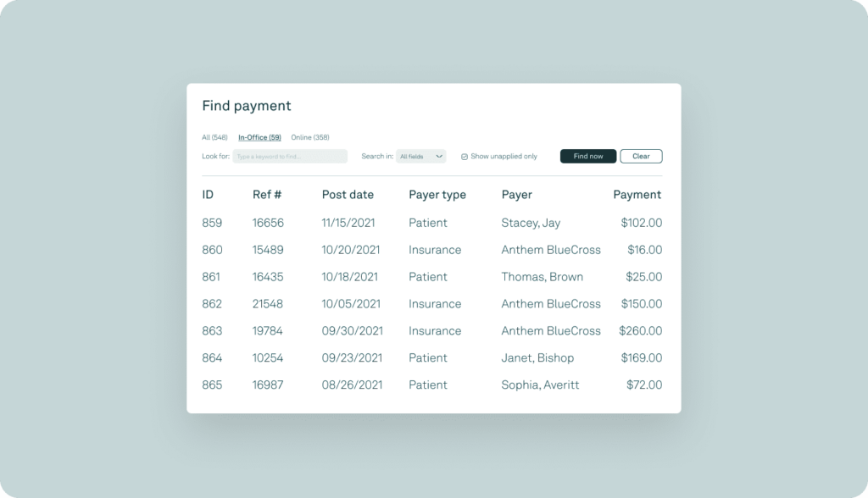Select payment ID 863
This screenshot has width=868, height=498.
[x=212, y=331]
